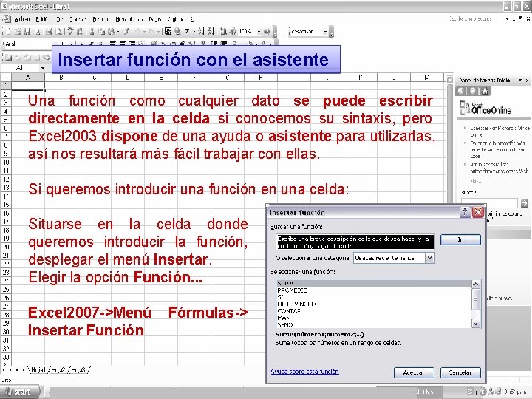The height and width of the screenshot is (399, 532).
Task: Open the Zoom percentage dropdown
Action: coord(259,32)
